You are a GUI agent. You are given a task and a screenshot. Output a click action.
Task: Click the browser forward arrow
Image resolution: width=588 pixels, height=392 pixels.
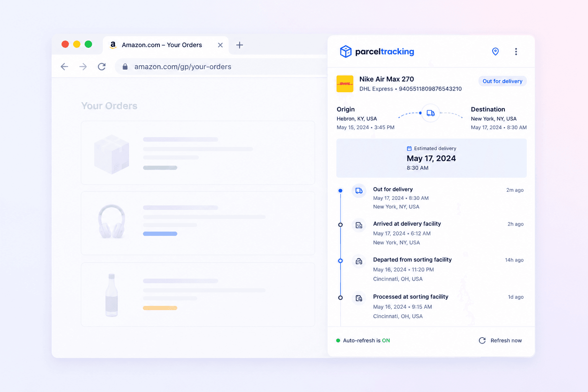[83, 67]
